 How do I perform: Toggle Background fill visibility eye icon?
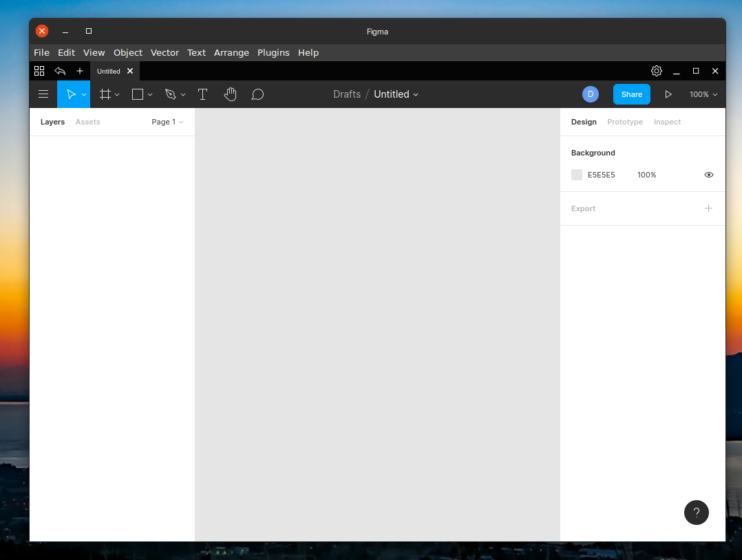(x=708, y=175)
